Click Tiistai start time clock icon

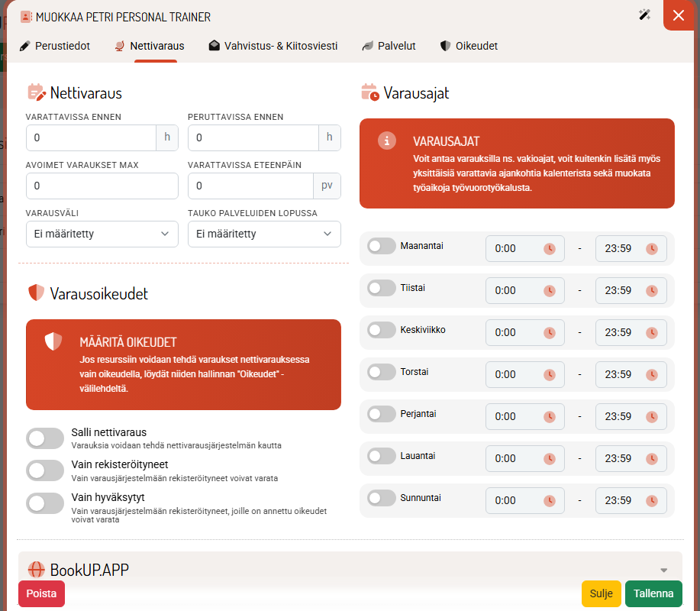tap(549, 291)
